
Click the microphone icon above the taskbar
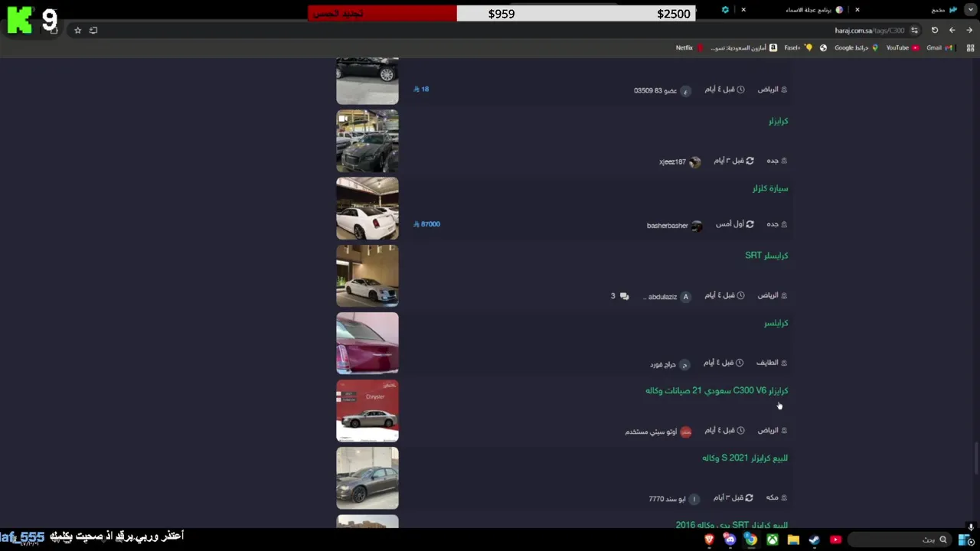point(971,527)
